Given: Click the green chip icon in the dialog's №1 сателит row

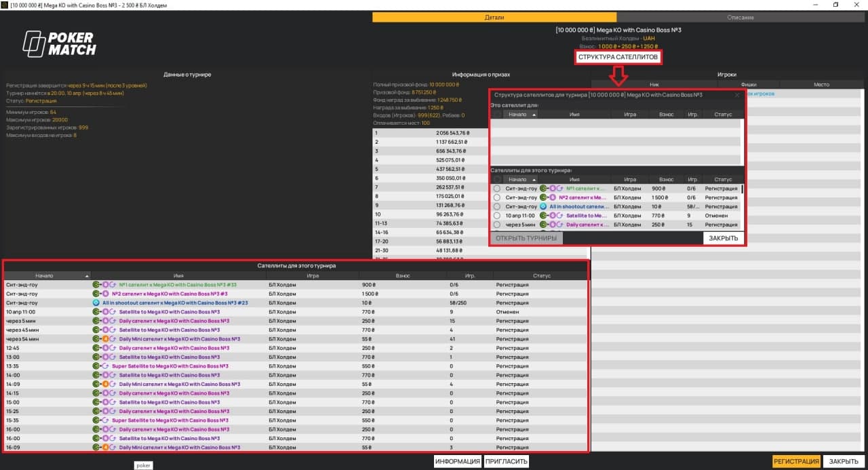Looking at the screenshot, I should [543, 188].
